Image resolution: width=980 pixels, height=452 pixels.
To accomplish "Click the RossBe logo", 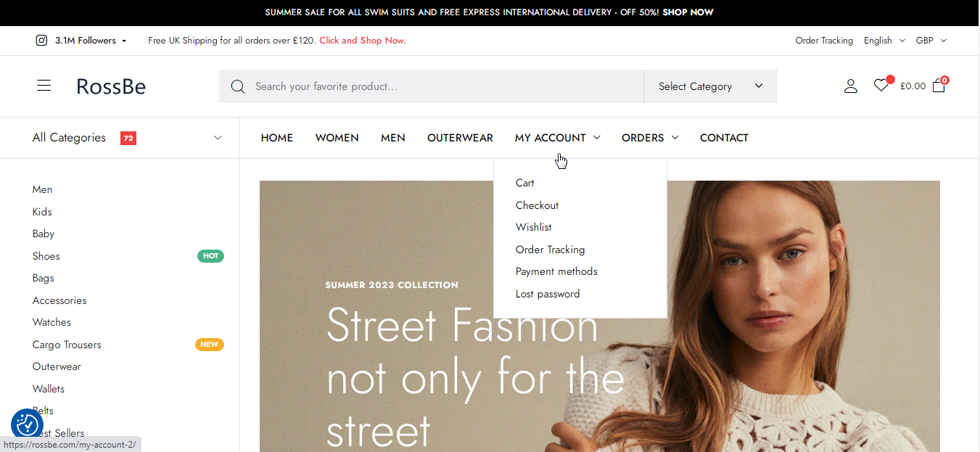I will pyautogui.click(x=111, y=86).
